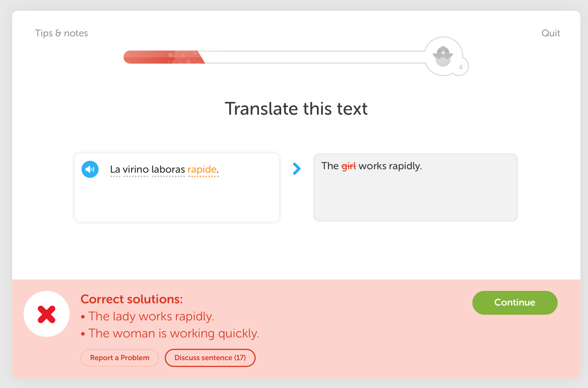
Task: Click inside the translation answer box
Action: 415,193
